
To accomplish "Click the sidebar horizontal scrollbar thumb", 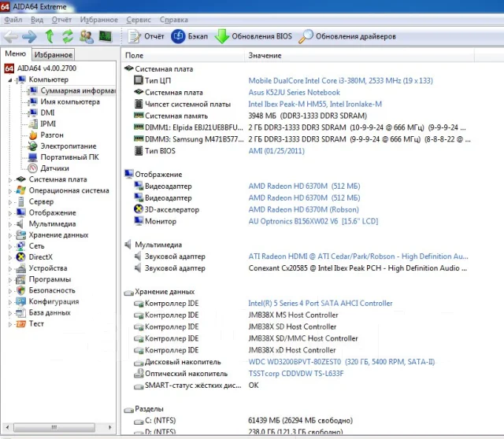I will coord(54,427).
